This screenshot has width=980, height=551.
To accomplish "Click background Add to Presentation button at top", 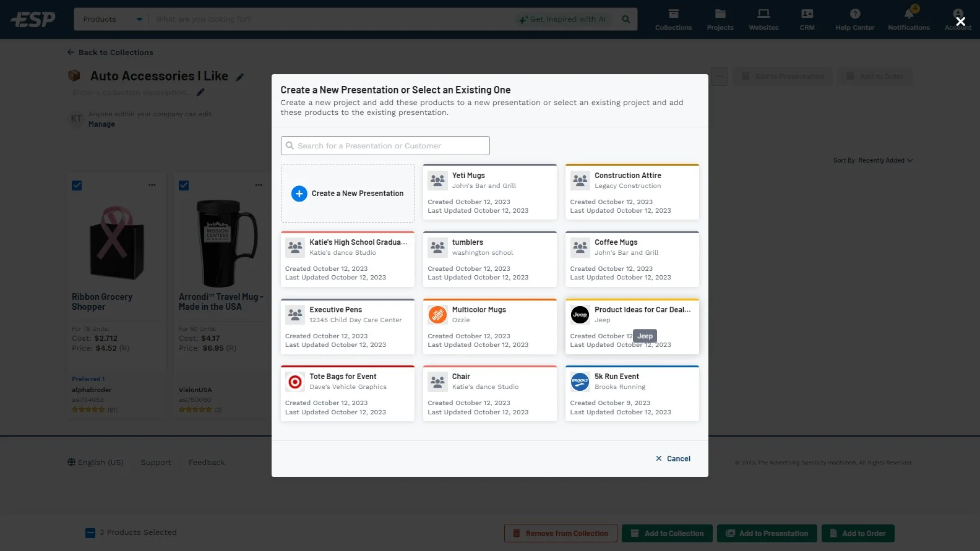I will tap(782, 77).
